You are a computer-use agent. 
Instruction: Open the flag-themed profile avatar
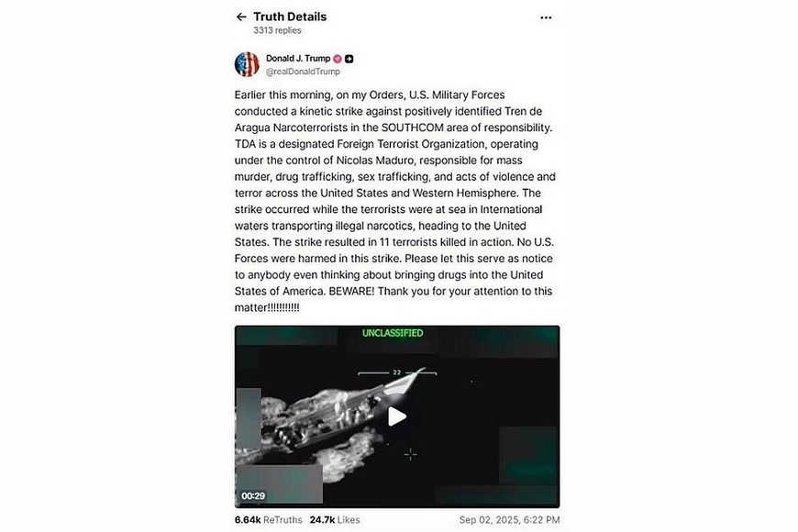click(x=247, y=64)
